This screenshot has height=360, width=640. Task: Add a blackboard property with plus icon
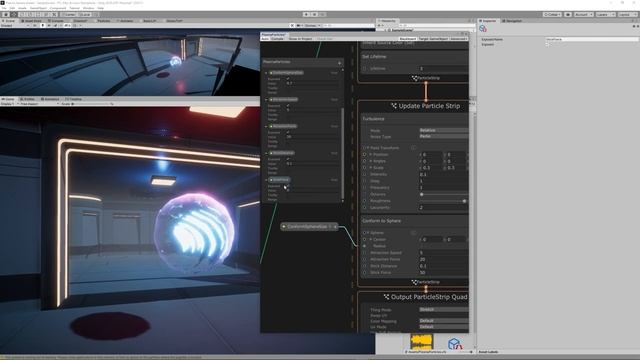point(339,62)
